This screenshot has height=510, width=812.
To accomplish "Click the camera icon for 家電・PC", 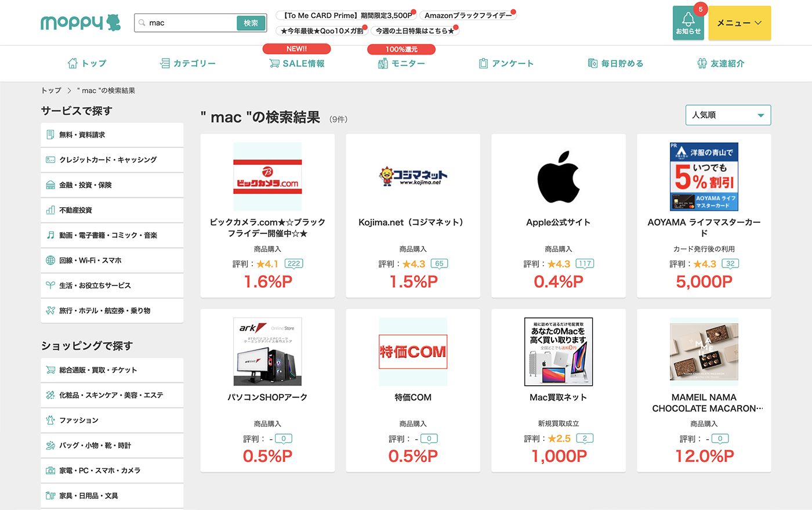I will click(50, 471).
